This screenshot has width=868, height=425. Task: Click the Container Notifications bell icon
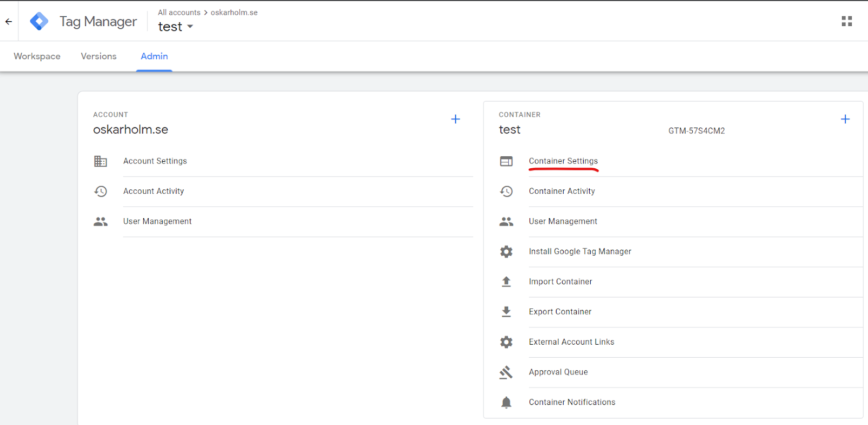click(x=506, y=402)
